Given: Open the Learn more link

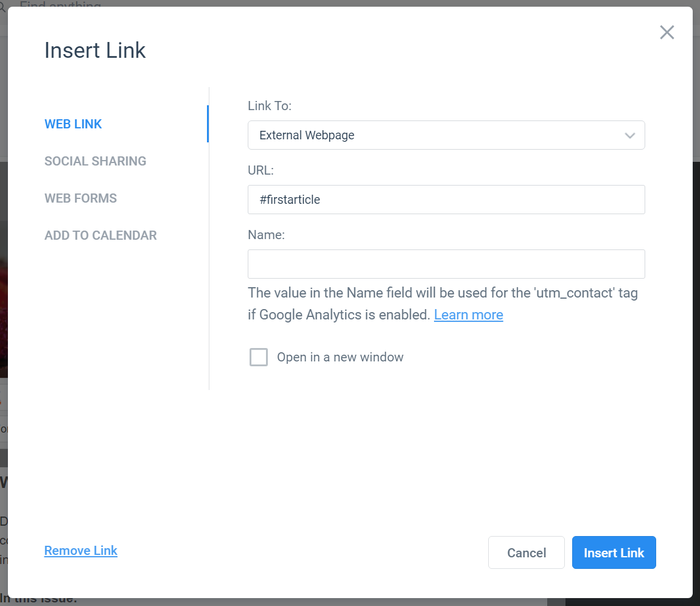Looking at the screenshot, I should pyautogui.click(x=468, y=315).
